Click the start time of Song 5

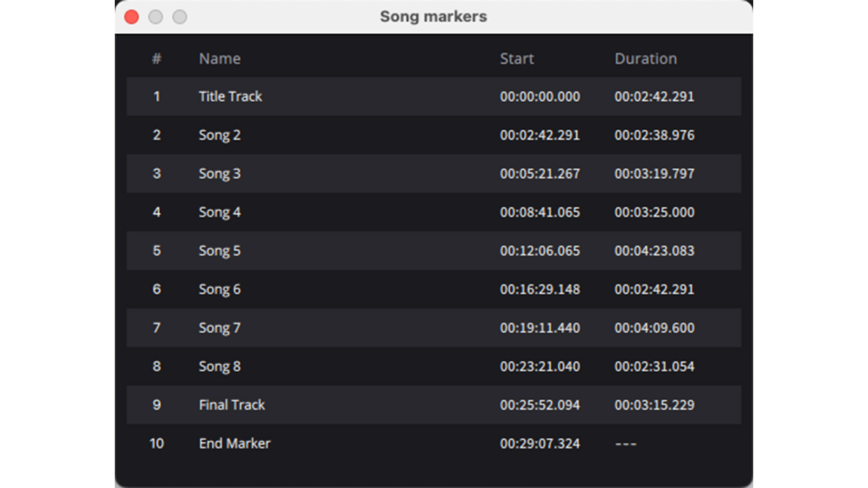click(540, 251)
